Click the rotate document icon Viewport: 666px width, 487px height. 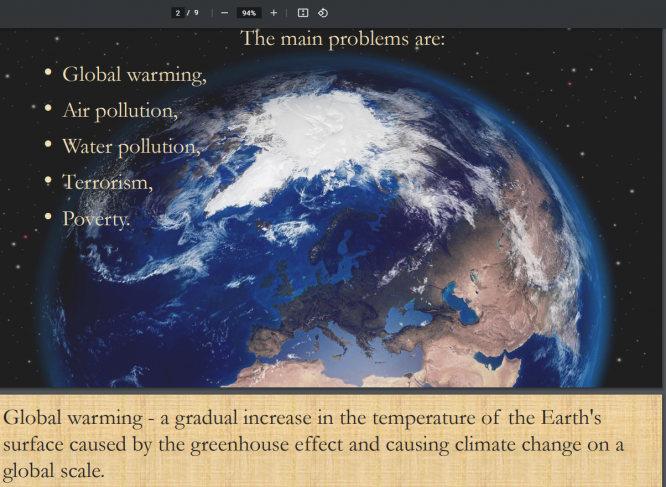point(323,13)
